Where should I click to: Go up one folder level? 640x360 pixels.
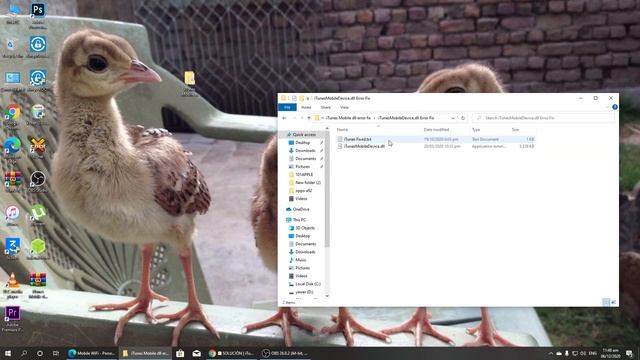click(x=309, y=118)
